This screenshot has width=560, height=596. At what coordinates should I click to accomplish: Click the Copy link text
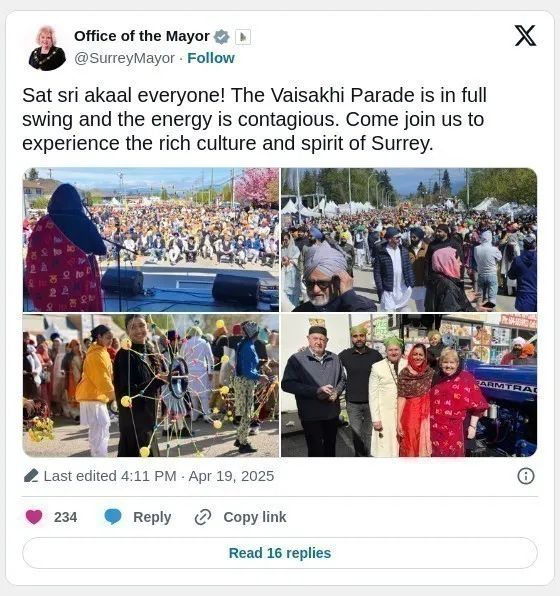tap(255, 517)
